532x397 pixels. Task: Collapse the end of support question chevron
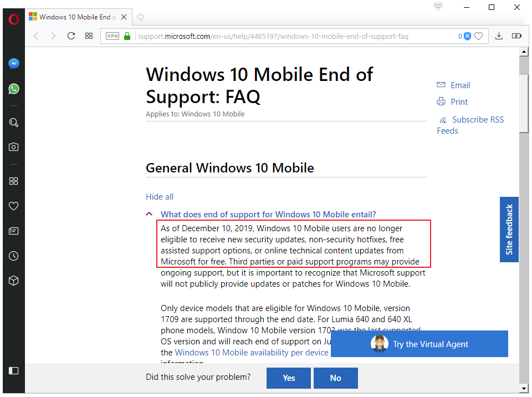pos(149,214)
